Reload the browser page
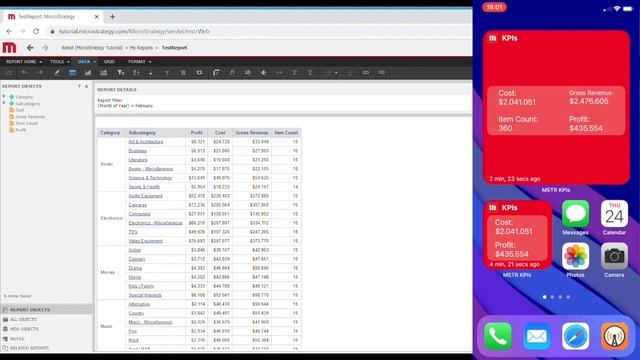This screenshot has height=360, width=640. click(36, 31)
